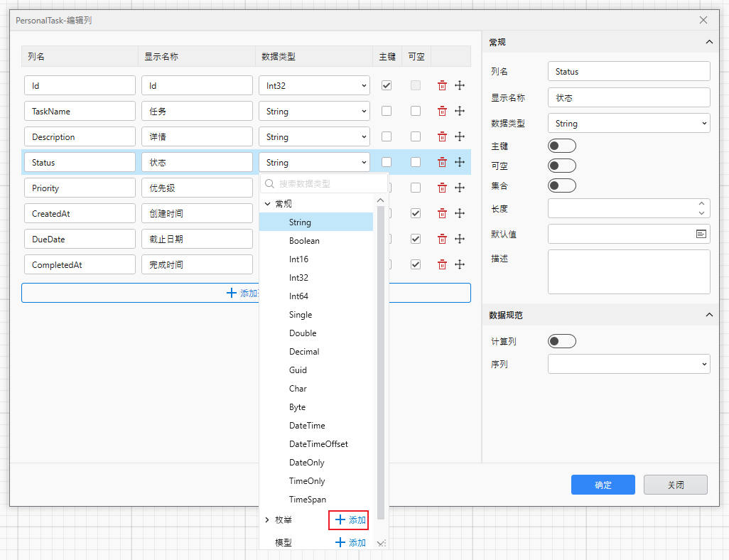This screenshot has width=729, height=560.
Task: Click the move handle for CompletedAt row
Action: 460,264
